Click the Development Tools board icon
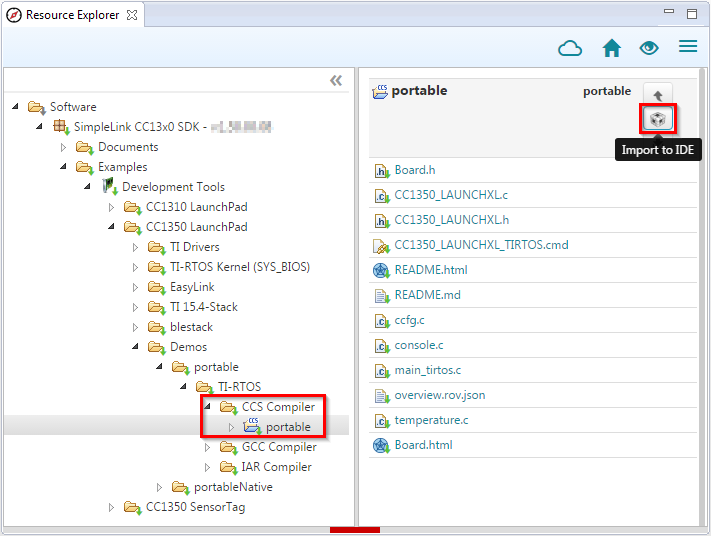711x536 pixels. pyautogui.click(x=110, y=186)
